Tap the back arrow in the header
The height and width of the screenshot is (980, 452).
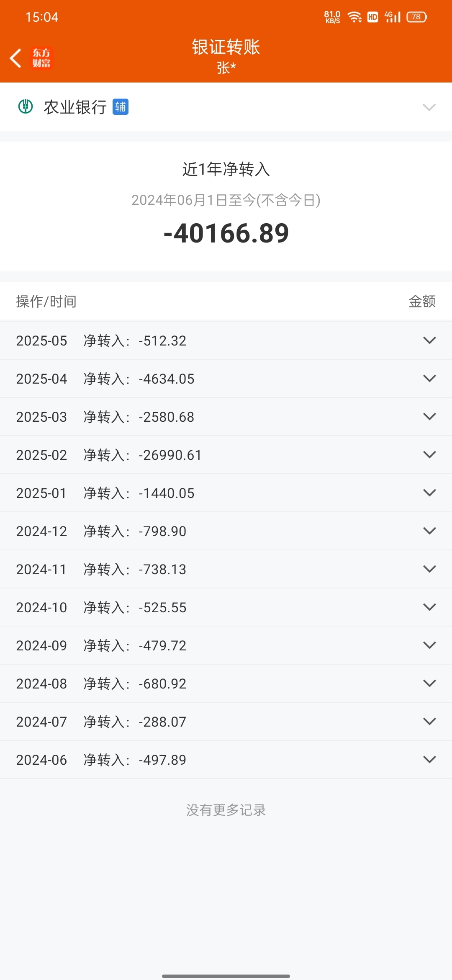click(15, 58)
